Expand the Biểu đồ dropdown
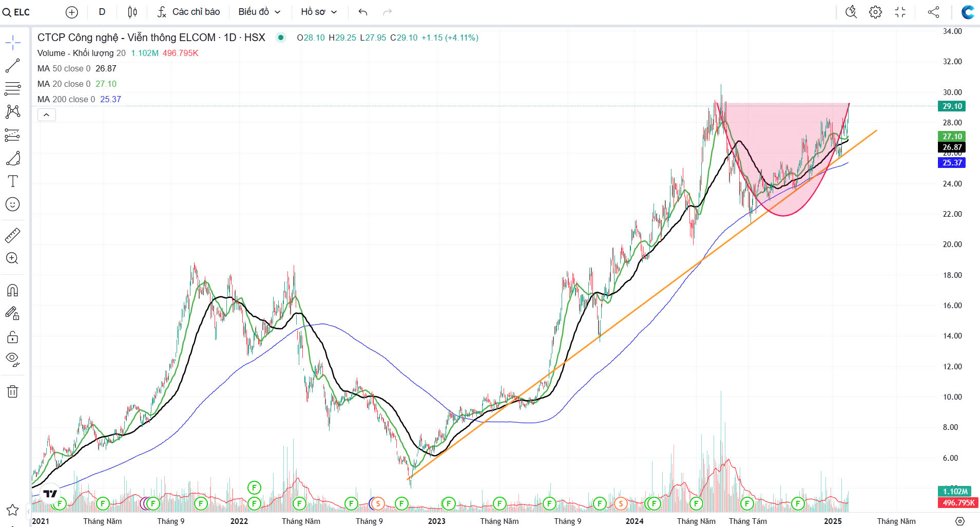 (x=259, y=12)
